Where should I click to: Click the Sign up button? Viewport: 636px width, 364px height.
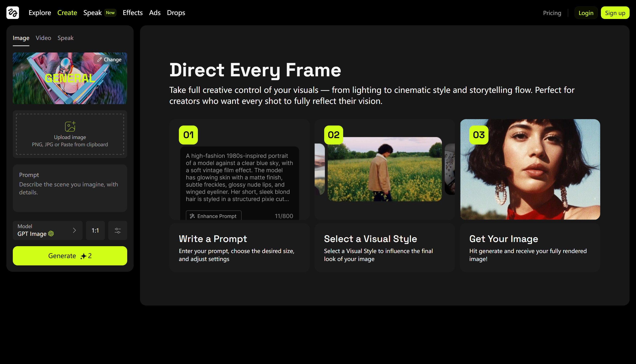coord(615,13)
